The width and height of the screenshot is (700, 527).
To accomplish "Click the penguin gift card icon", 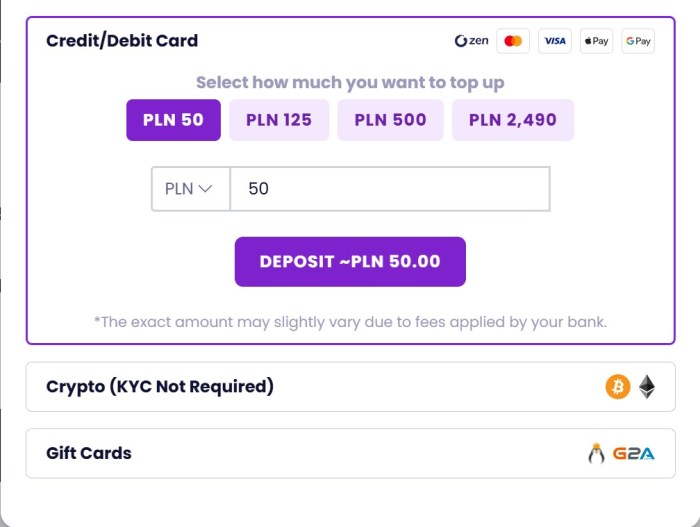I will [x=597, y=453].
